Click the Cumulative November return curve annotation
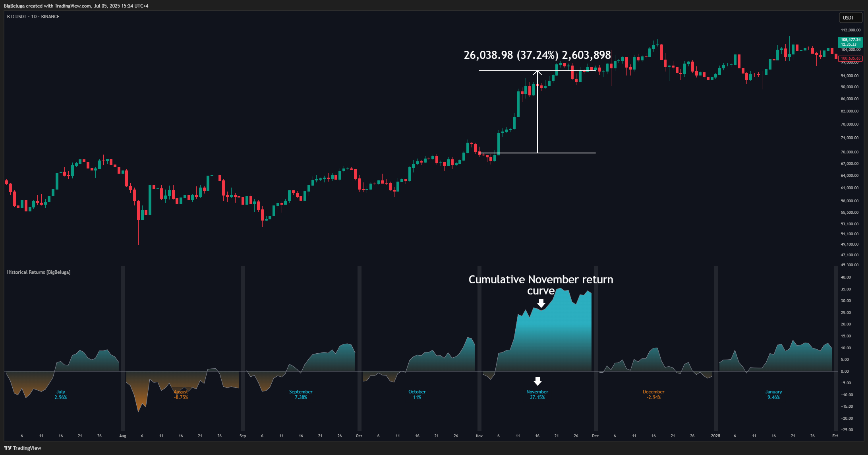Viewport: 868px width, 455px height. tap(541, 285)
